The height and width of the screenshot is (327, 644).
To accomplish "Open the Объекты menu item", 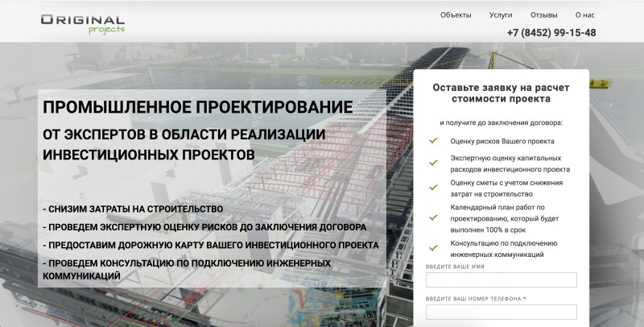I will (456, 15).
